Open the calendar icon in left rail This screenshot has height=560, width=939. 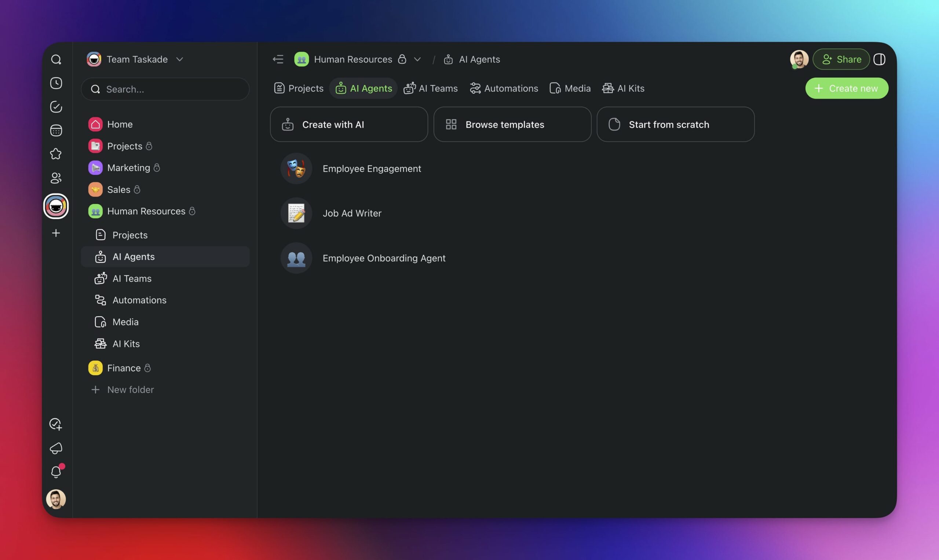[56, 131]
